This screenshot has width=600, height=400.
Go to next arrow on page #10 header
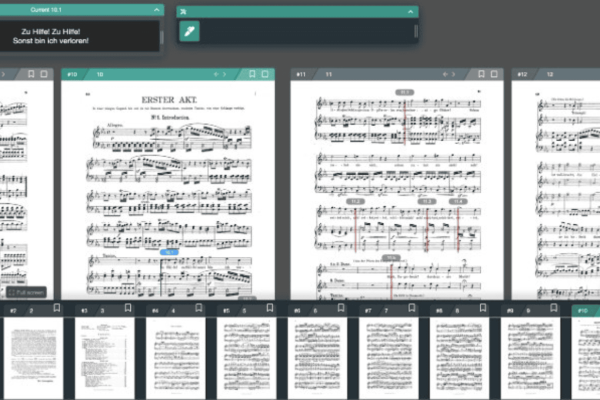coord(225,74)
